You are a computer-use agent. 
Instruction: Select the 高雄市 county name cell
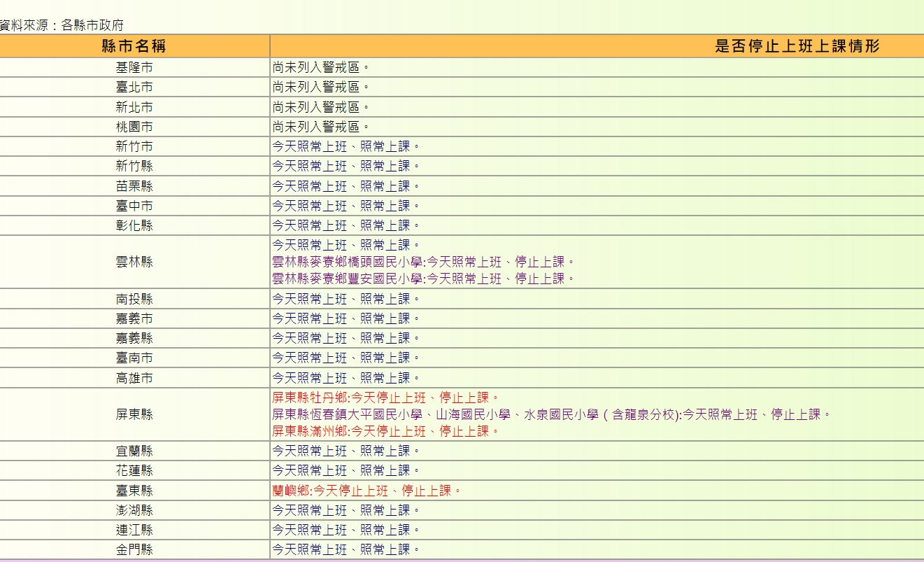(x=134, y=378)
